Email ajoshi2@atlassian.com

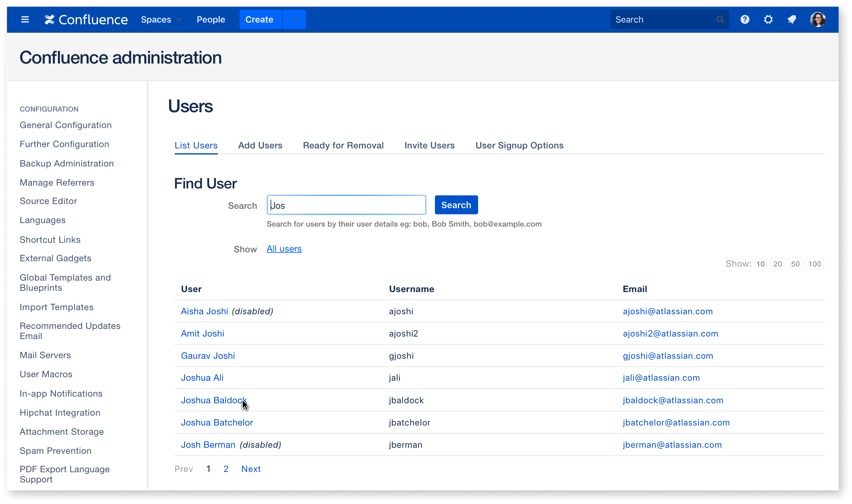[670, 333]
